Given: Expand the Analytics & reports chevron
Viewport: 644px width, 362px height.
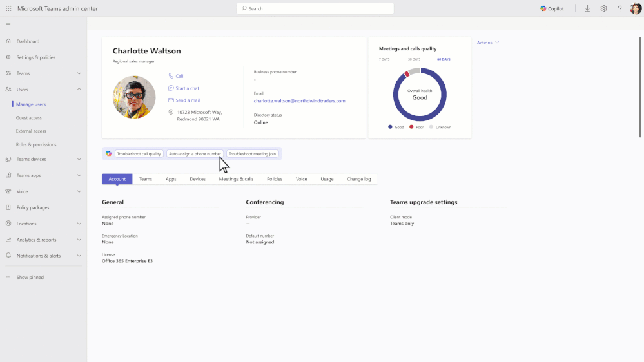Looking at the screenshot, I should coord(79,239).
